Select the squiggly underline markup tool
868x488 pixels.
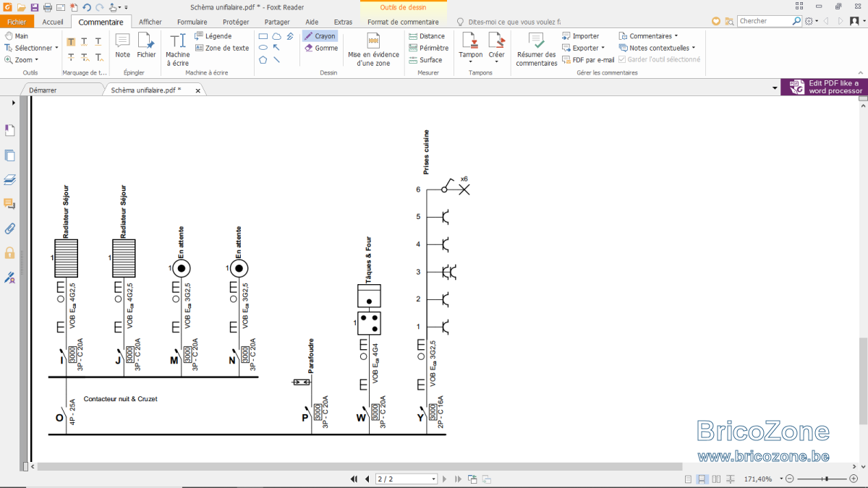[x=85, y=42]
